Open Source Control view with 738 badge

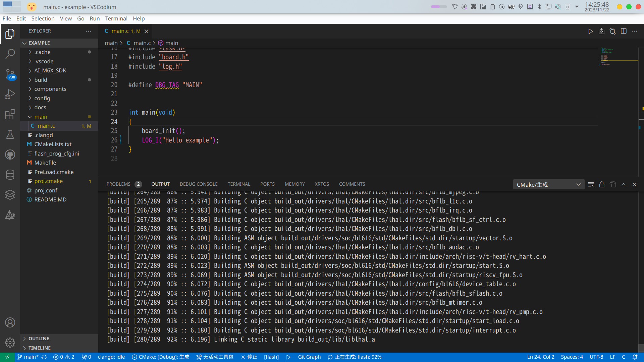coord(10,74)
